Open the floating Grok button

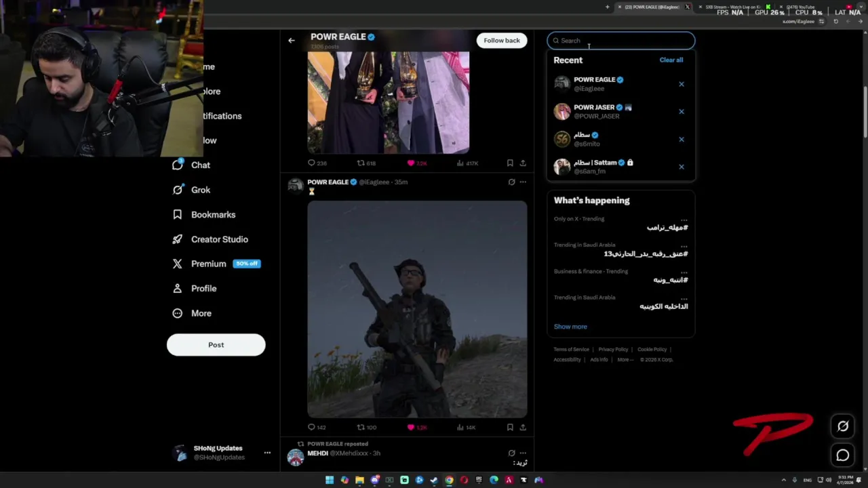(x=843, y=426)
